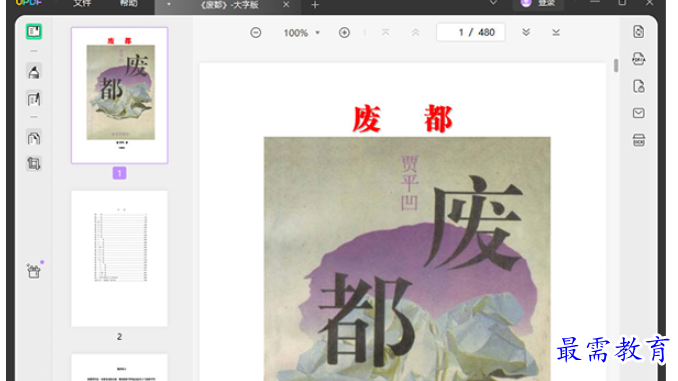Go to the next page
678x381 pixels.
526,32
